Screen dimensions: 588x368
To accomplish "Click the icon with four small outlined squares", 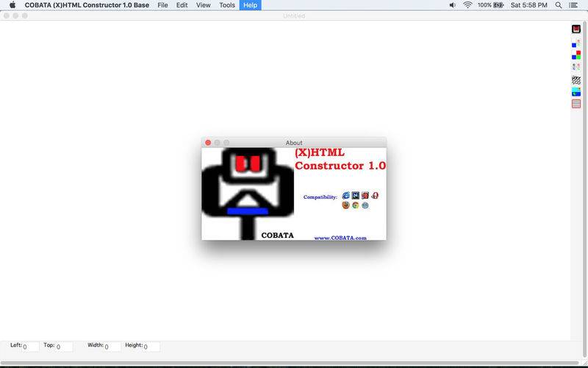I will (x=576, y=67).
